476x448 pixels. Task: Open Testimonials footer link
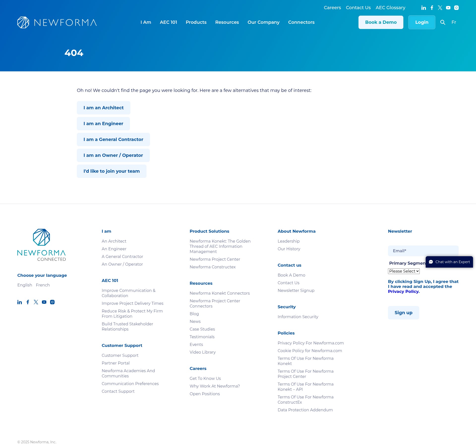(x=202, y=337)
